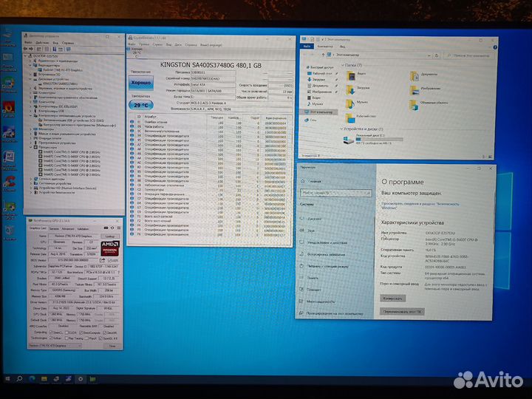Image resolution: width=532 pixels, height=399 pixels.
Task: Open Search icon on Windows taskbar
Action: point(19,378)
